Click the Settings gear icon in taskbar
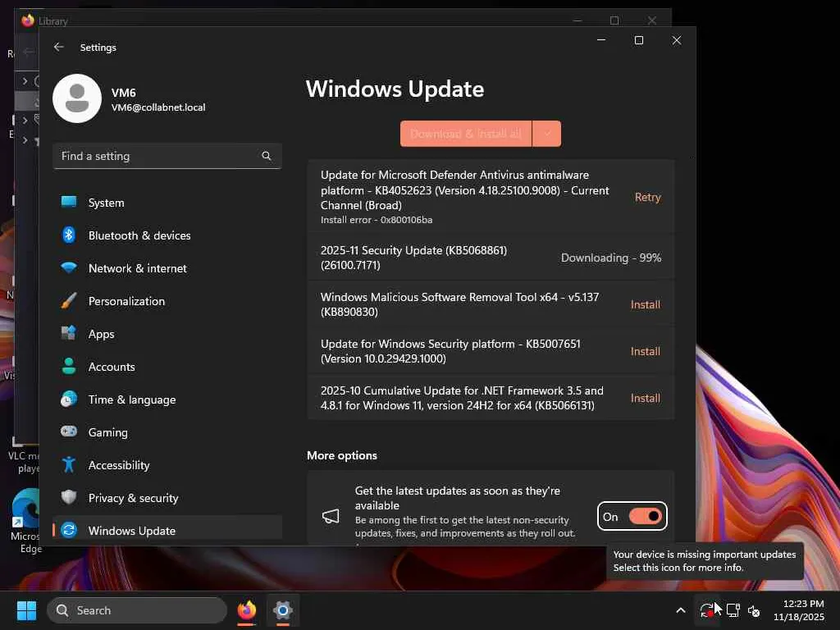This screenshot has height=630, width=840. coord(282,610)
